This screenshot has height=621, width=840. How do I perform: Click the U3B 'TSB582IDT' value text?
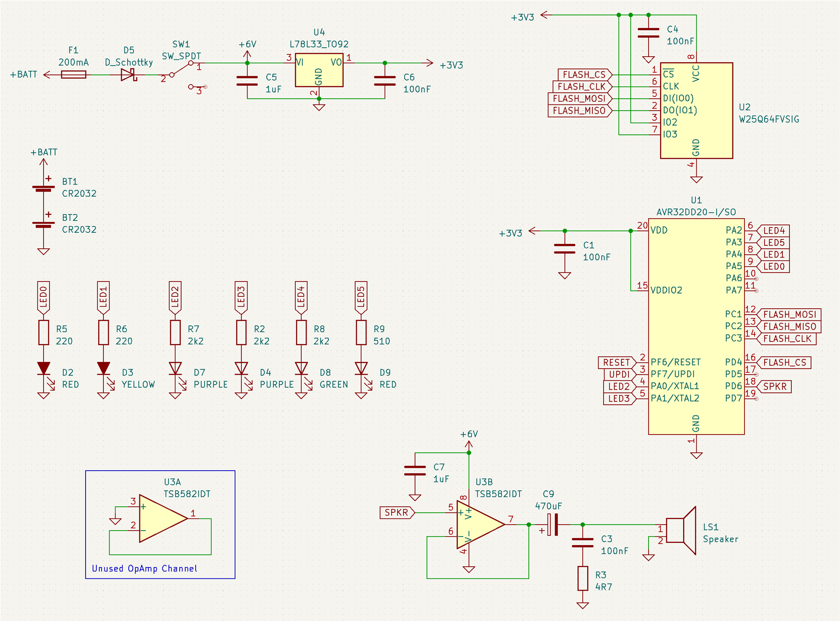(x=498, y=494)
